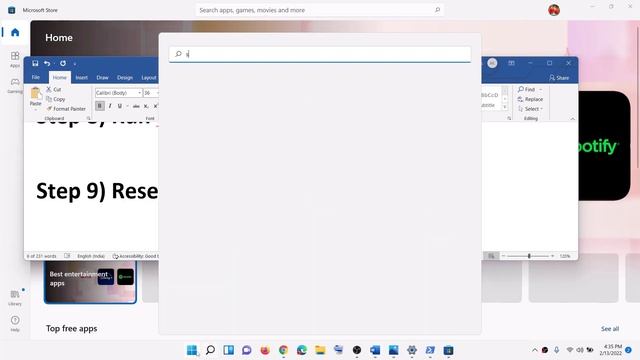
Task: Open Ribbon Display Options in Word title bar
Action: click(511, 63)
